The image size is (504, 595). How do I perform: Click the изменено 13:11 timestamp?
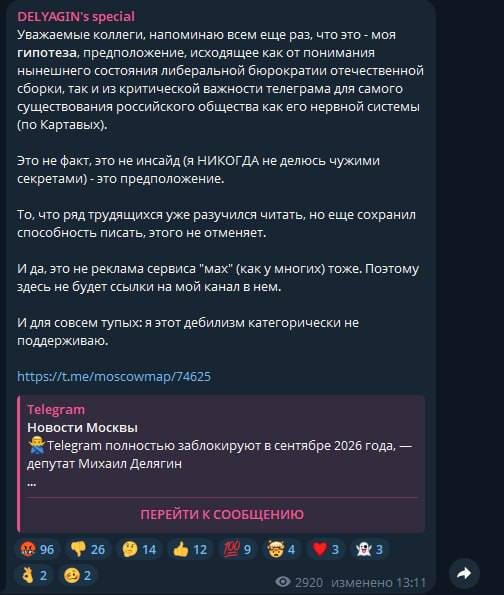378,582
